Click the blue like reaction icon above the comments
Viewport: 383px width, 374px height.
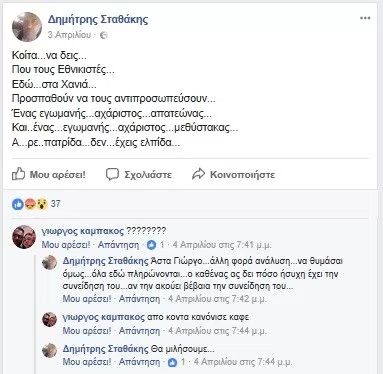point(18,204)
